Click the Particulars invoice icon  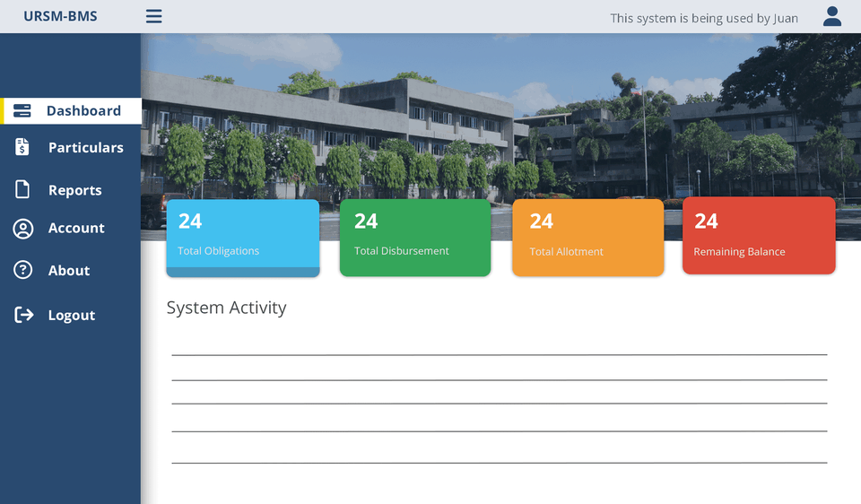click(22, 147)
